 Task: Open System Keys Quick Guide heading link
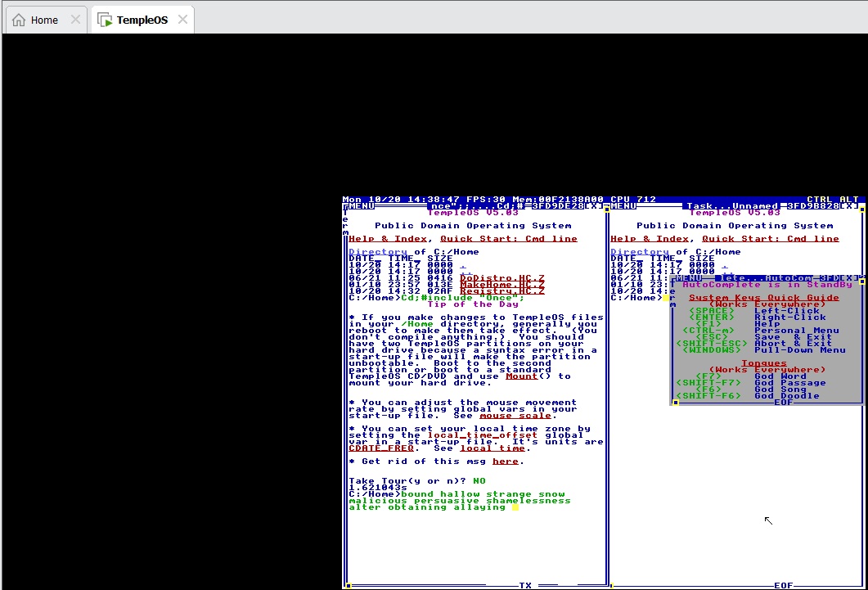pyautogui.click(x=764, y=298)
